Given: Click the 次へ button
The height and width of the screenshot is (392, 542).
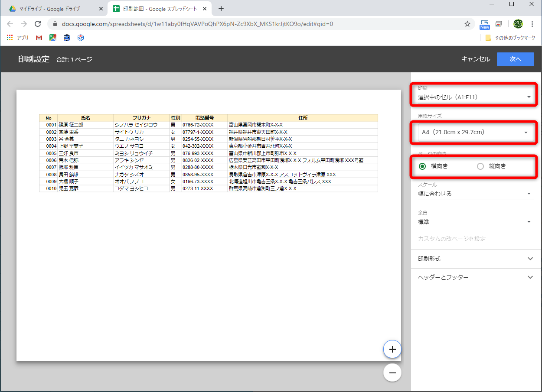Looking at the screenshot, I should click(x=515, y=59).
